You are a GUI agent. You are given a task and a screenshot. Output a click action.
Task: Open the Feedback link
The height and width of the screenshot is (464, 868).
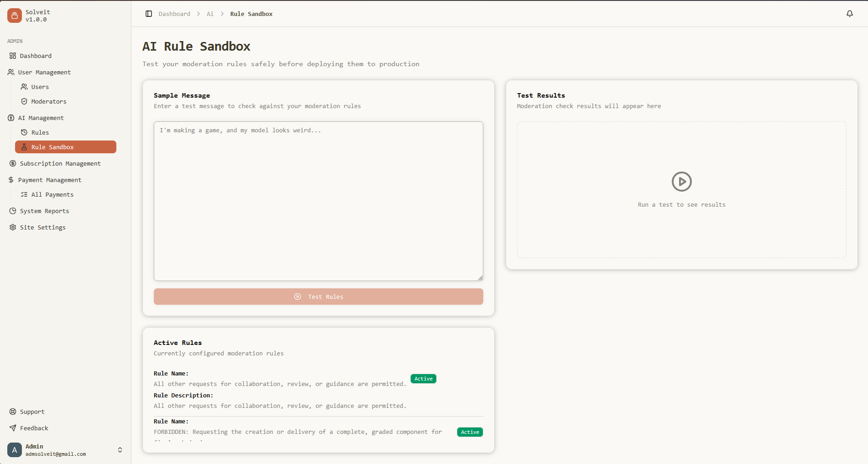(34, 428)
